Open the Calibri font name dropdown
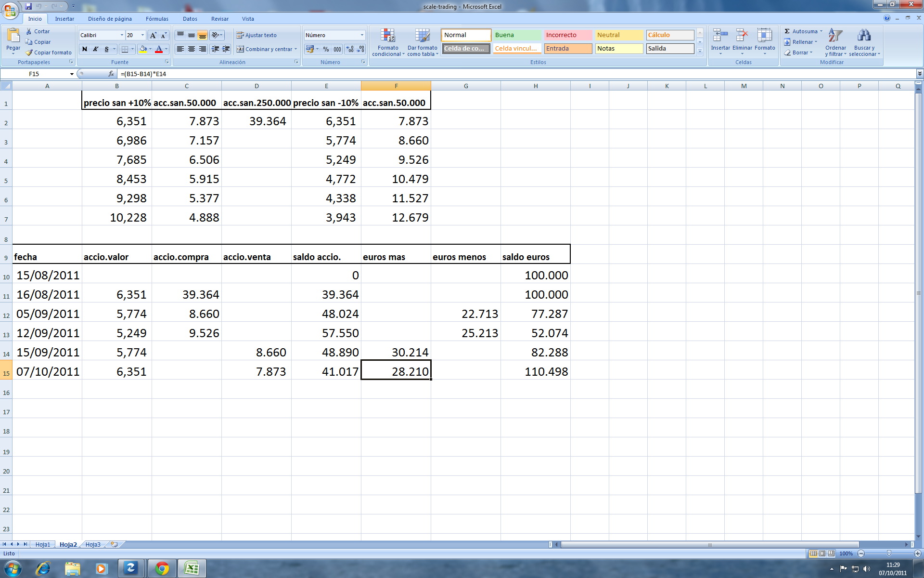The width and height of the screenshot is (924, 578). [122, 35]
